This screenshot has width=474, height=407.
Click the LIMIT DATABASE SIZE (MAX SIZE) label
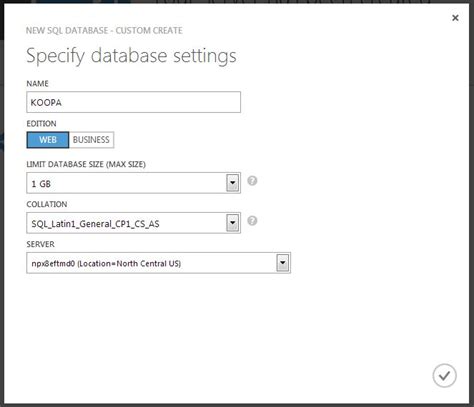pyautogui.click(x=86, y=164)
